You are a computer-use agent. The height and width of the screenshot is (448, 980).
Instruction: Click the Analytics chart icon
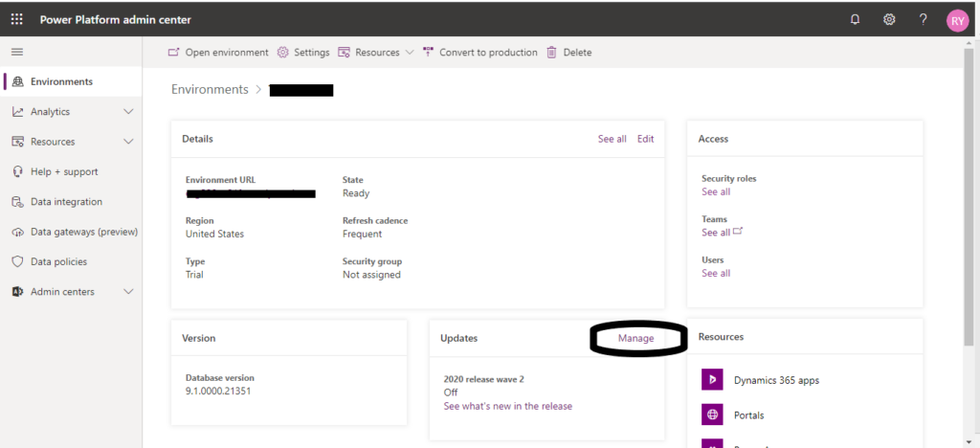pyautogui.click(x=17, y=112)
